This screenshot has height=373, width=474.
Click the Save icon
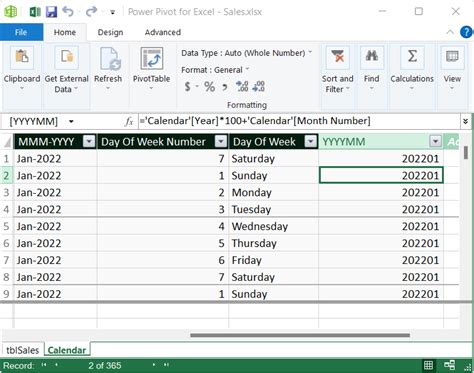point(51,12)
